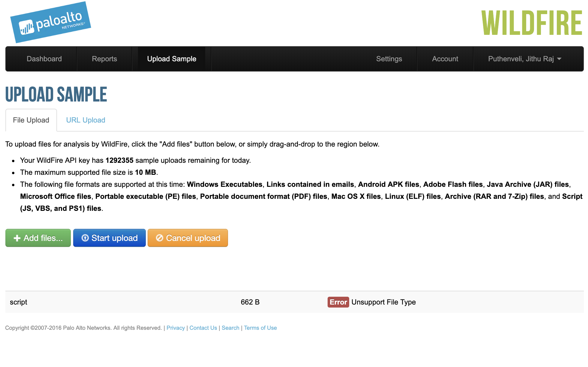Click the caret beside the username
This screenshot has width=588, height=367.
[559, 59]
